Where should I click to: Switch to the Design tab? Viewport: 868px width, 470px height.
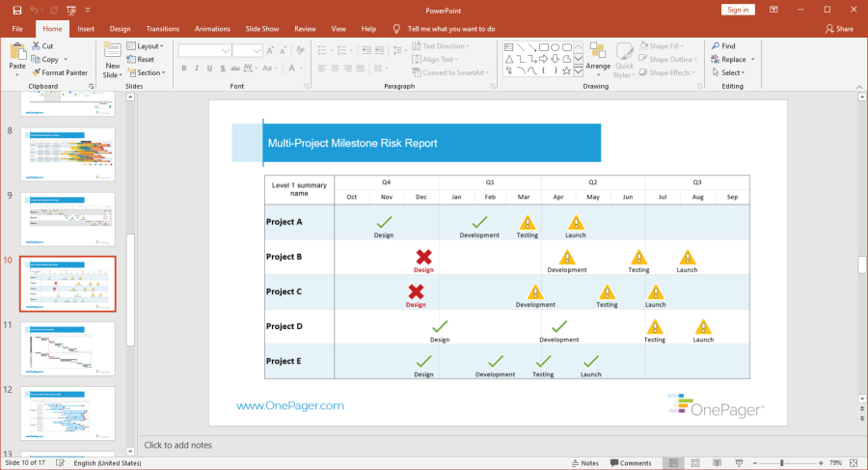tap(121, 29)
